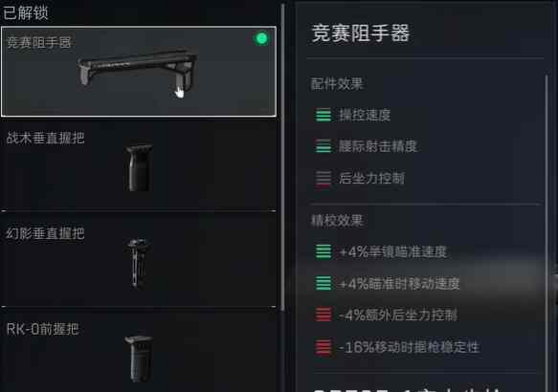Choose the 战术垂直握把 grip
This screenshot has width=558, height=392.
[x=139, y=165]
